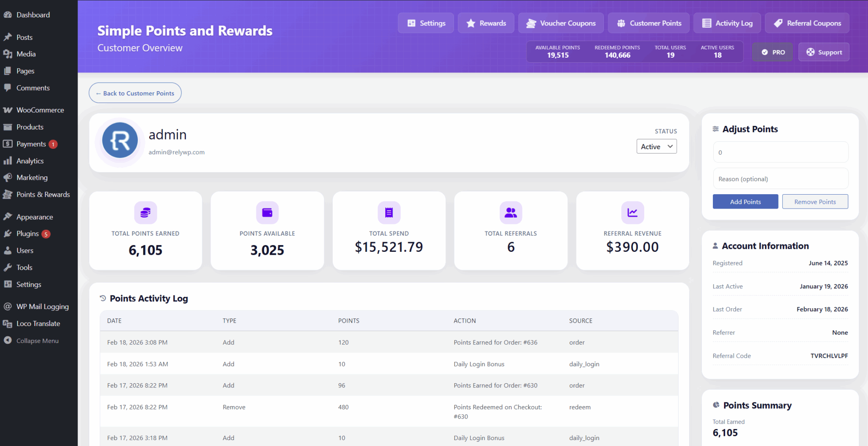Click the Support lifebuoy icon

pyautogui.click(x=811, y=52)
